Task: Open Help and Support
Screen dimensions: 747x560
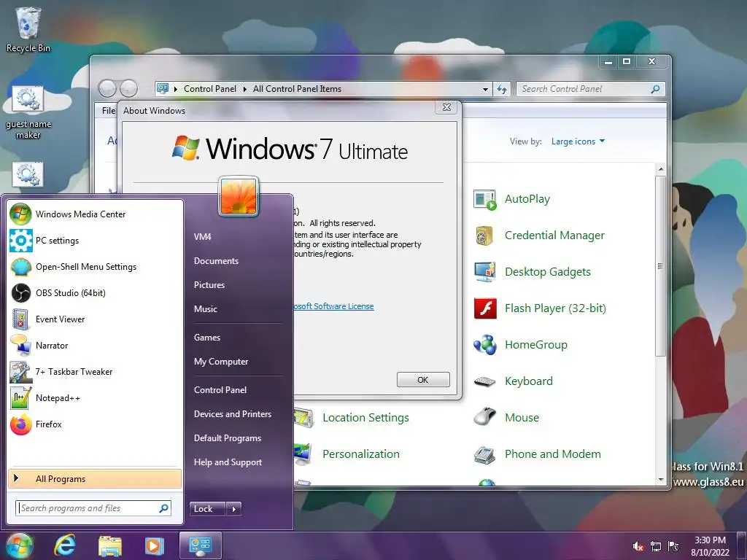Action: pyautogui.click(x=228, y=462)
